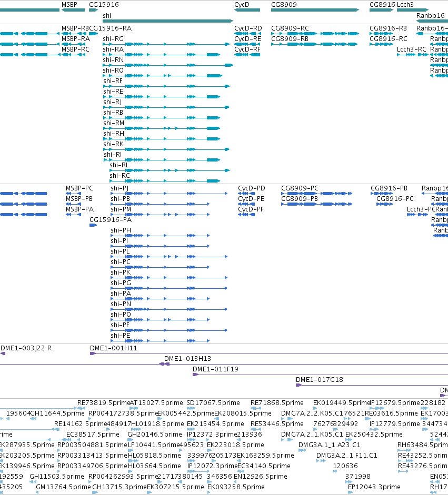Select the shi-PK protein label

coord(121,272)
